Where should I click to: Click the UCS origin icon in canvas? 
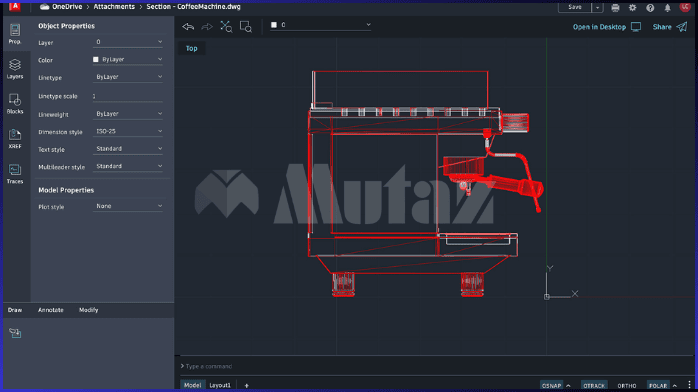coord(547,296)
